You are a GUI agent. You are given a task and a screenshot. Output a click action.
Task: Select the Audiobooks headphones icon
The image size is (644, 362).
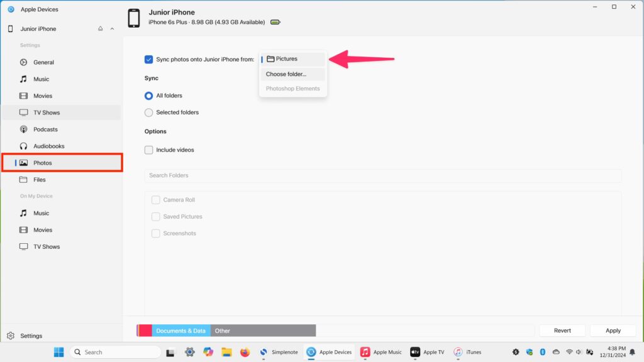[23, 146]
